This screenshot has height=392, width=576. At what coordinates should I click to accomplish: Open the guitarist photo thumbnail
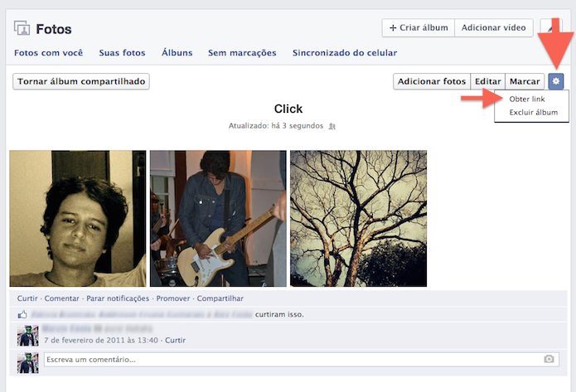click(218, 218)
